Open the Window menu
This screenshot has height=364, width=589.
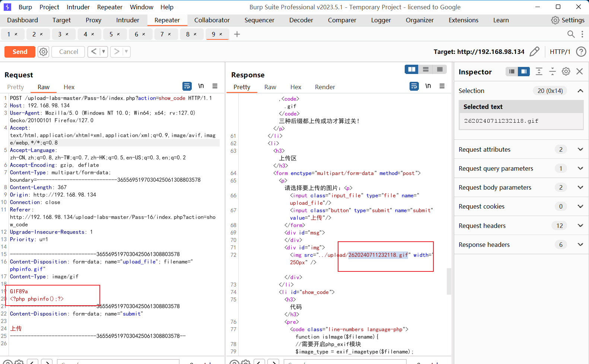pyautogui.click(x=141, y=7)
